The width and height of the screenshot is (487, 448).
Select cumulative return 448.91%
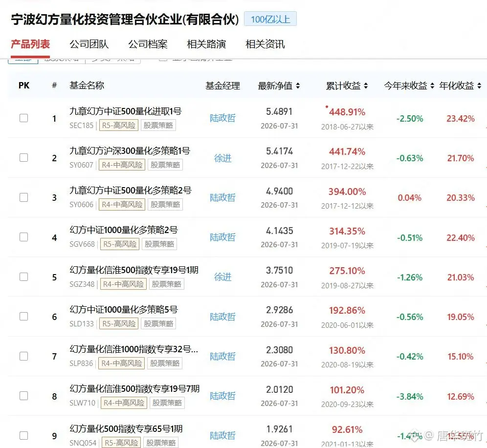pos(347,112)
